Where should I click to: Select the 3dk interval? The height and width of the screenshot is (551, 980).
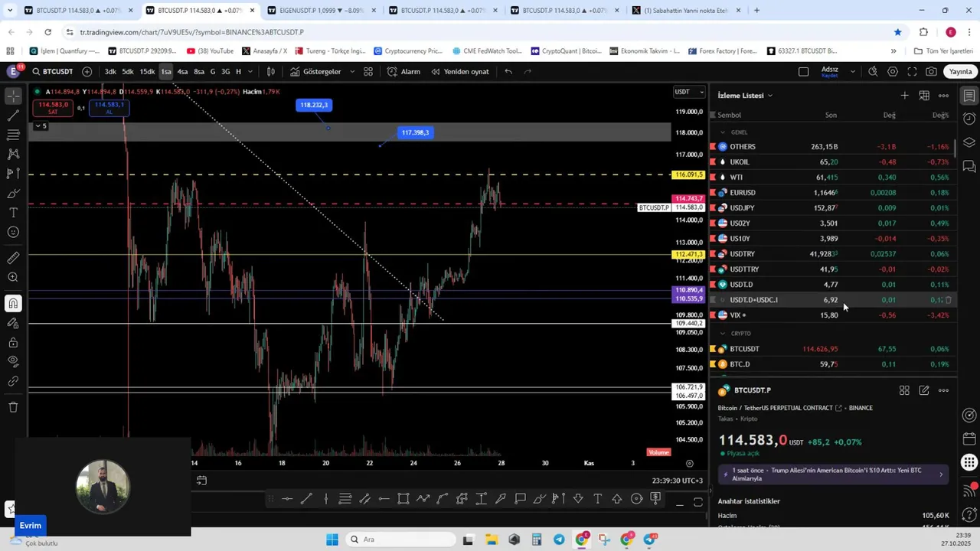pyautogui.click(x=110, y=71)
